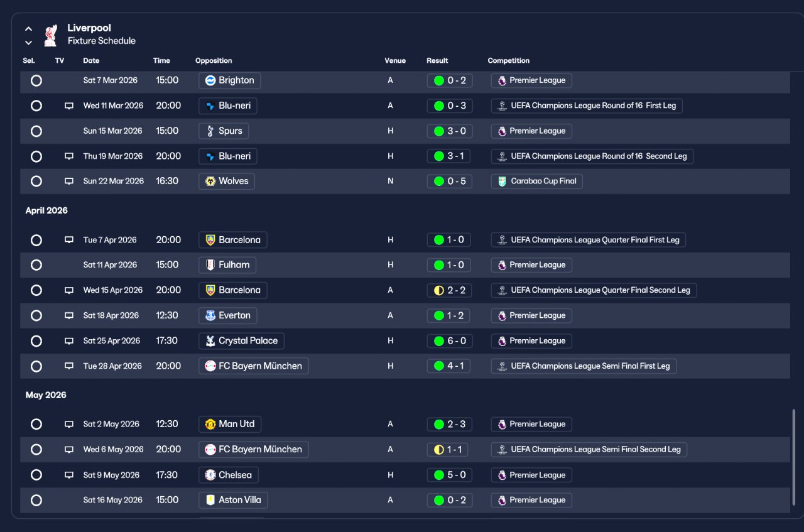
Task: Open the FC Bayern München 4-1 result
Action: click(x=449, y=366)
